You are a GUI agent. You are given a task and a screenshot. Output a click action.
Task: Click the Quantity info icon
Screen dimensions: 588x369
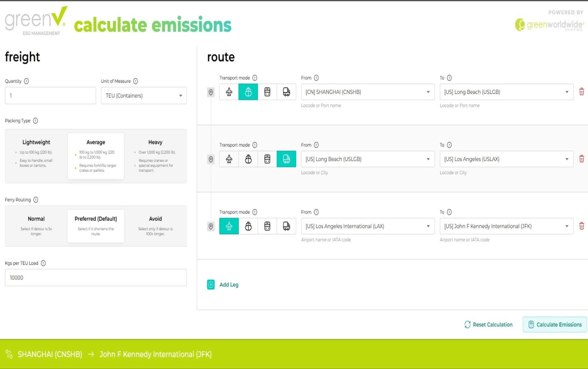point(26,81)
